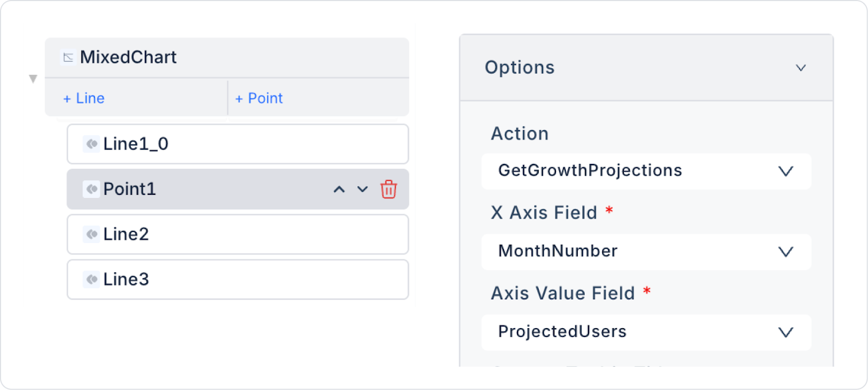Move Point1 down with the arrow
This screenshot has width=868, height=390.
[x=362, y=189]
